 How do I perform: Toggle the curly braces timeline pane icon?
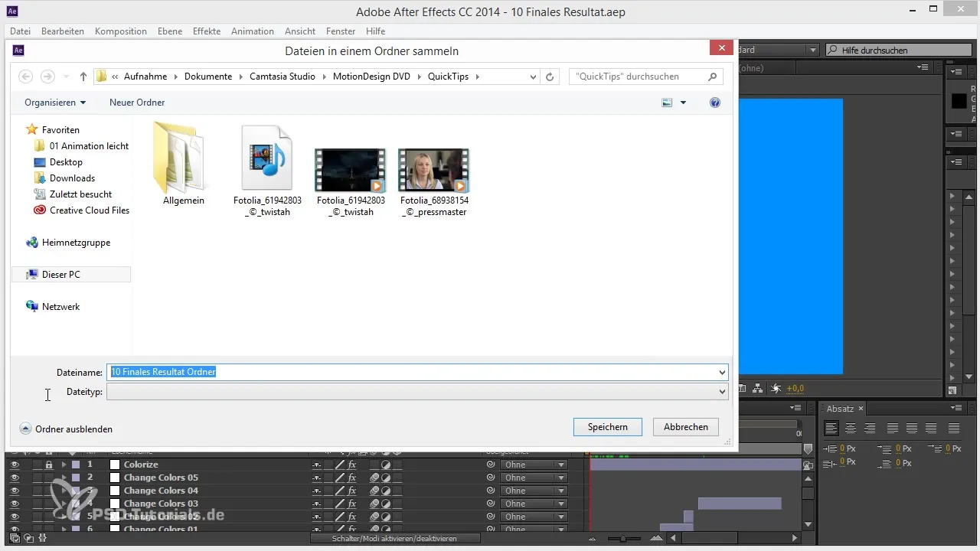(x=42, y=539)
